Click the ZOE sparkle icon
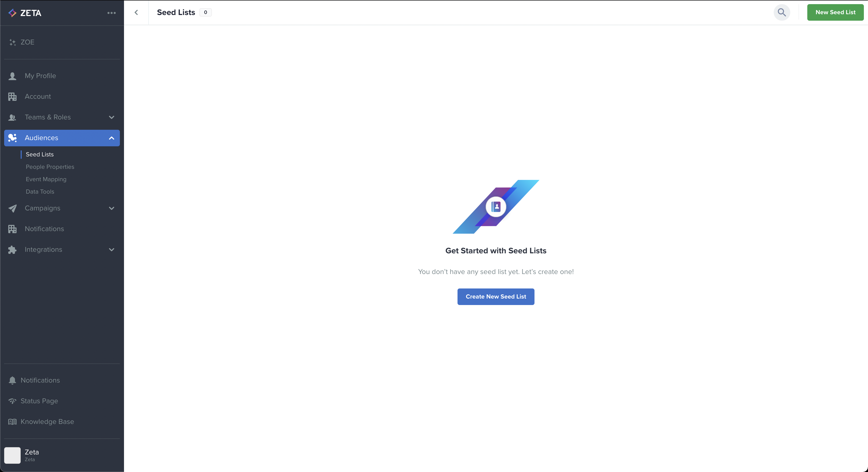Viewport: 868px width, 472px height. 12,42
